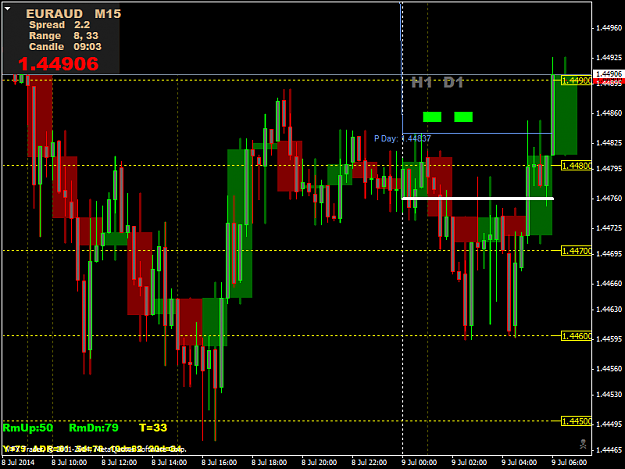Click the yellow 1.44500 level tag
625x469 pixels.
(576, 421)
